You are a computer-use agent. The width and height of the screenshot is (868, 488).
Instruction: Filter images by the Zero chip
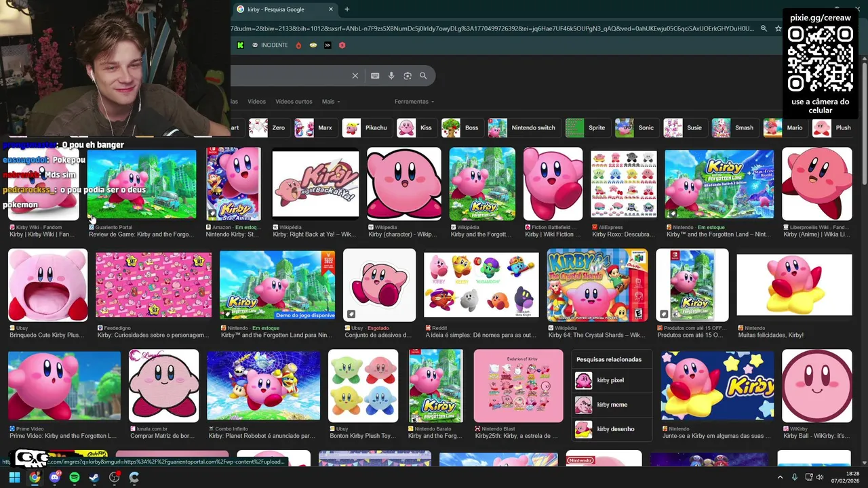(269, 127)
